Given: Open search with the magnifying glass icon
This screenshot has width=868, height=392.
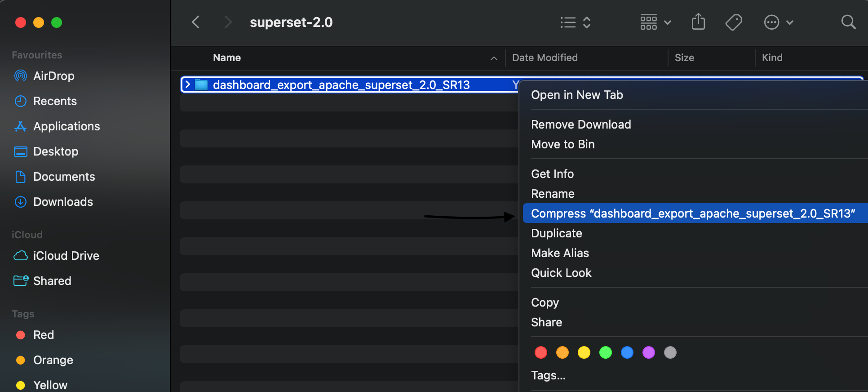Looking at the screenshot, I should (848, 22).
